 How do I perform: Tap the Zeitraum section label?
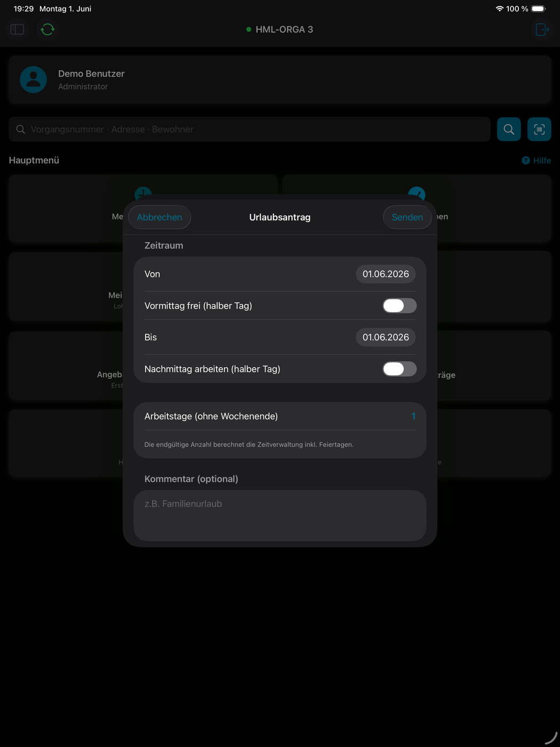tap(164, 245)
